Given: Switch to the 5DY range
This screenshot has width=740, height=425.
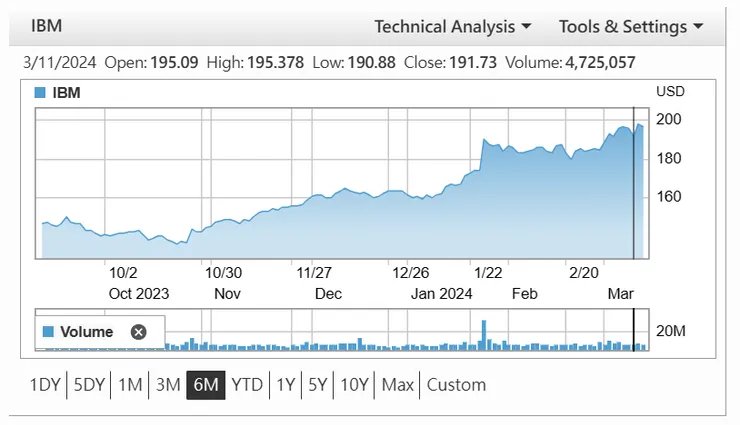Looking at the screenshot, I should pyautogui.click(x=89, y=385).
